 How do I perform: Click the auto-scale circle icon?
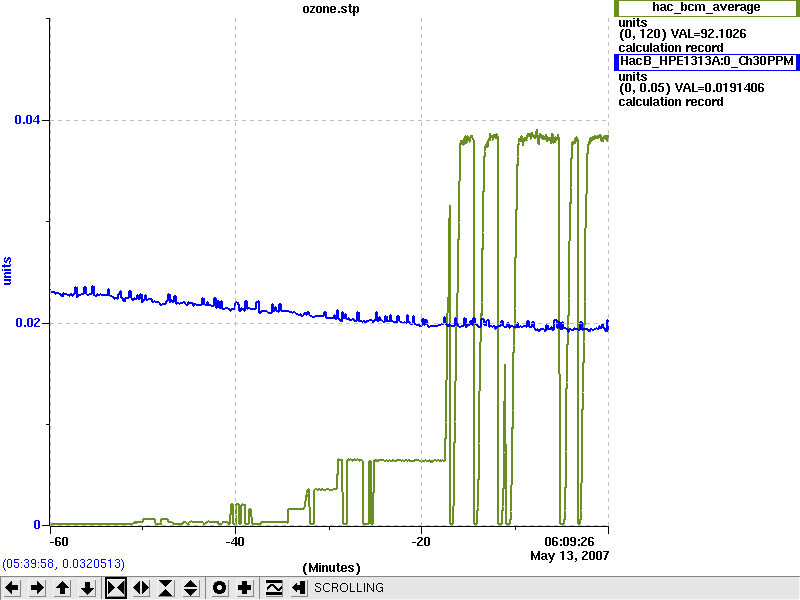(220, 588)
